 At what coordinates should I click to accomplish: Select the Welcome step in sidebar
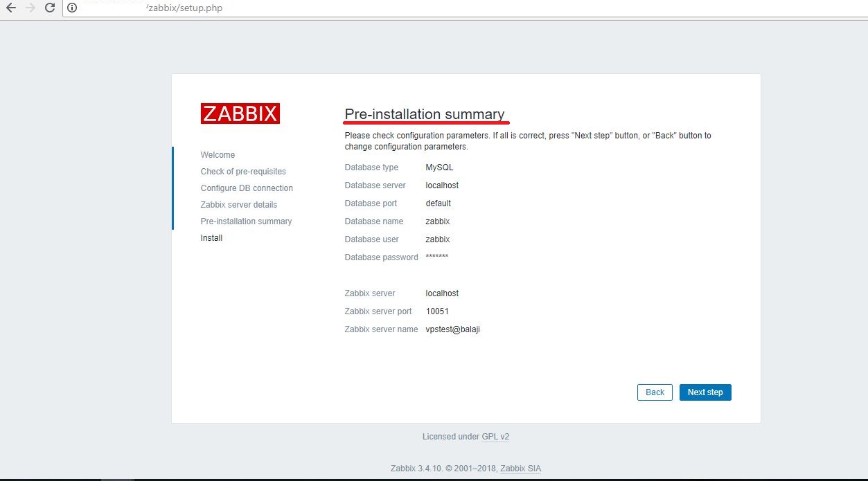(x=218, y=155)
